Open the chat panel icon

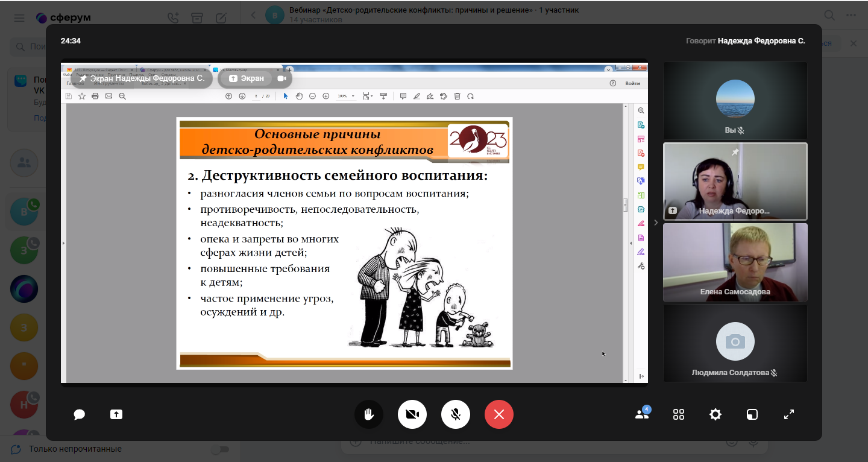tap(79, 414)
